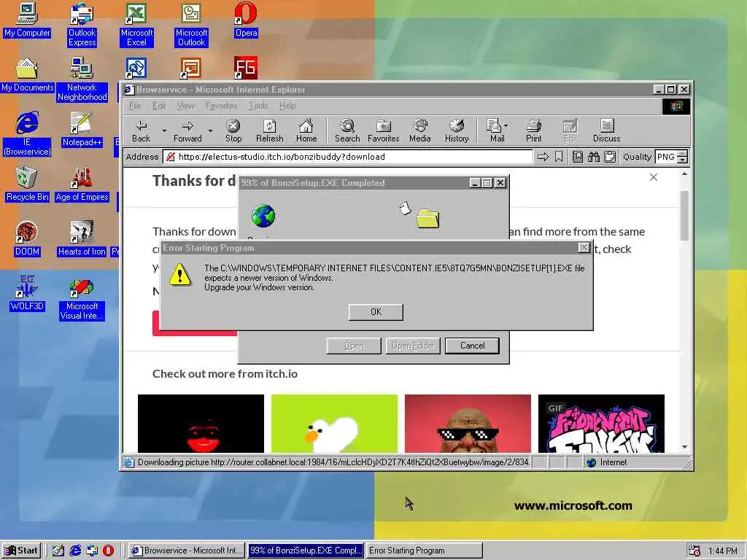The image size is (747, 560).
Task: Click the bookmark icon beside the address bar
Action: [x=559, y=157]
